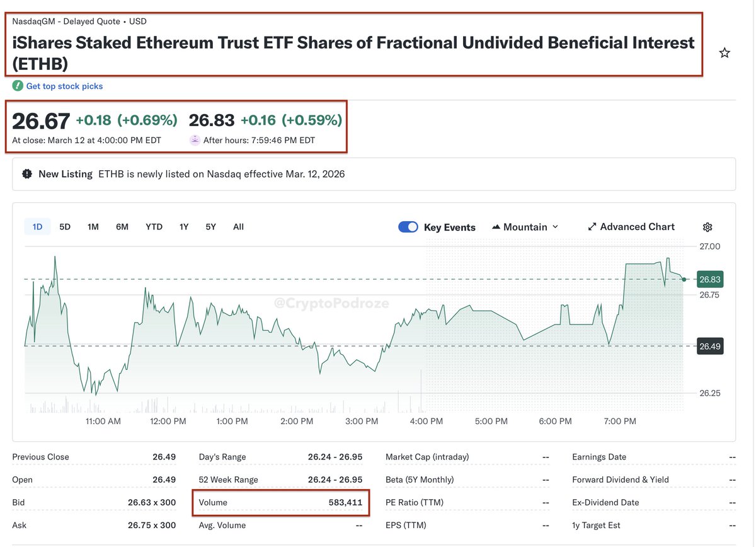Click the 1y Target Est label

tap(596, 525)
